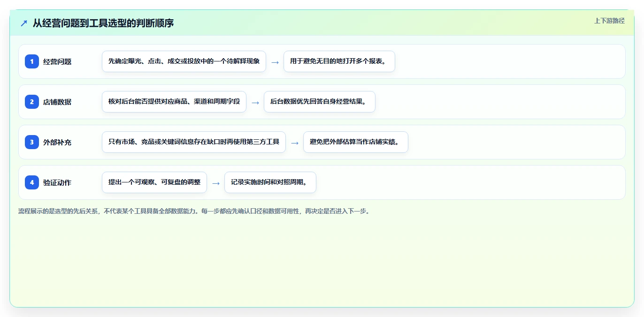Click the 外部补充 step label
Viewport: 644px width, 317px height.
click(57, 142)
